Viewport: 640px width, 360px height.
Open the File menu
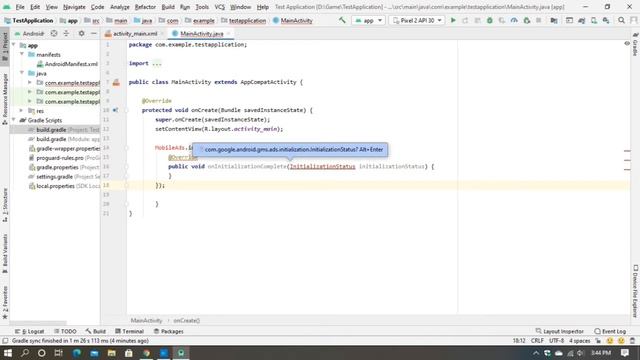pyautogui.click(x=20, y=7)
